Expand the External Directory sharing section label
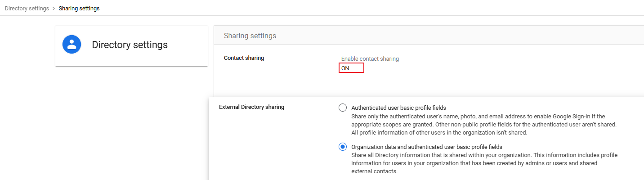This screenshot has height=180, width=644. [x=251, y=107]
